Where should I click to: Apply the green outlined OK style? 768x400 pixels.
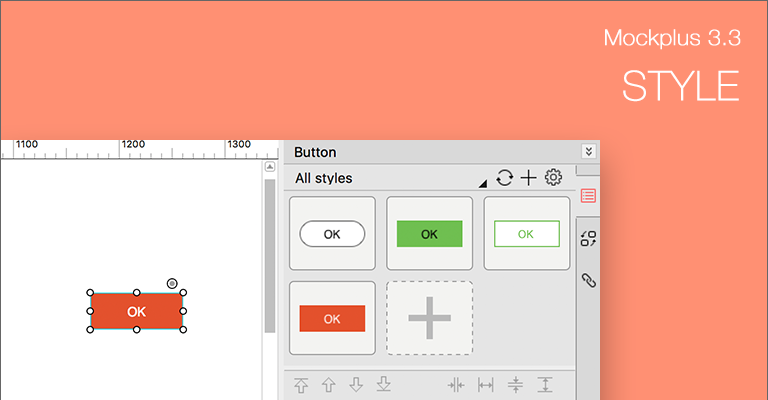click(527, 234)
